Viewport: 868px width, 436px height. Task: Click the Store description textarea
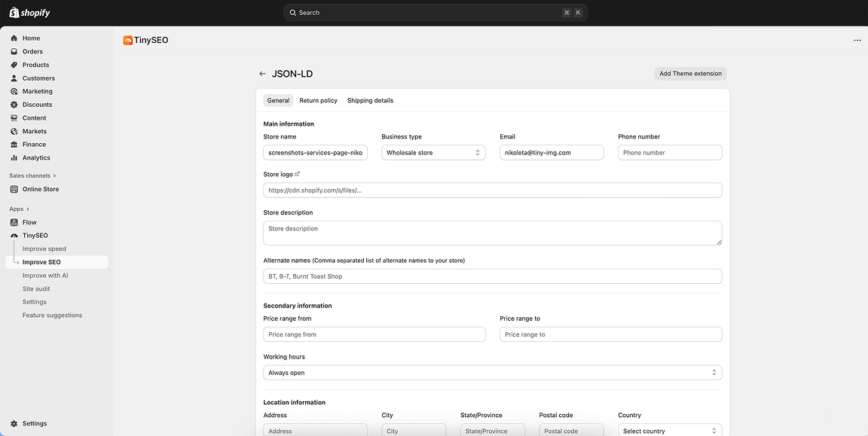(x=493, y=233)
